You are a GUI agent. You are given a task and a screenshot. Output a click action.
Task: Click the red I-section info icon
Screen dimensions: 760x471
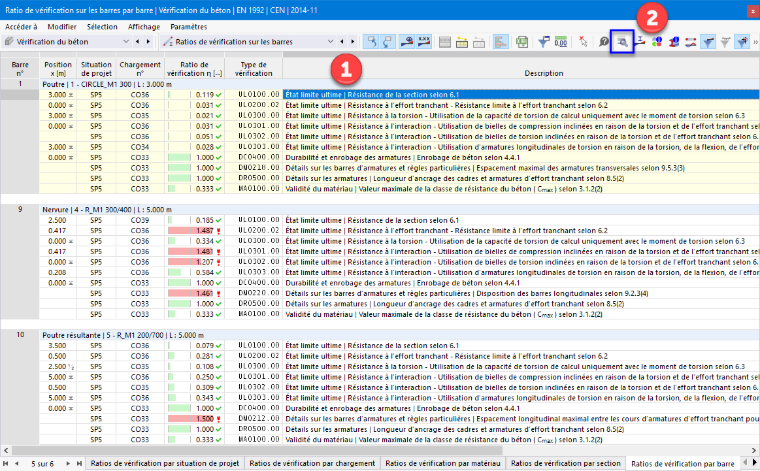674,42
